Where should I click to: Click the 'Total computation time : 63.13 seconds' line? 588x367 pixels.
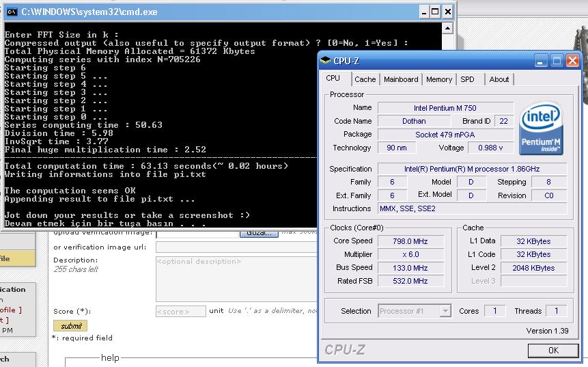146,166
